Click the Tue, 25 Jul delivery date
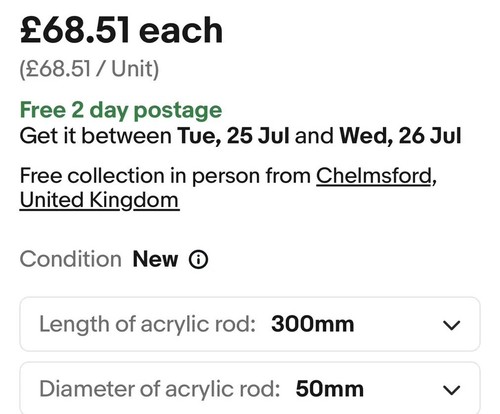This screenshot has width=500, height=414. [234, 136]
